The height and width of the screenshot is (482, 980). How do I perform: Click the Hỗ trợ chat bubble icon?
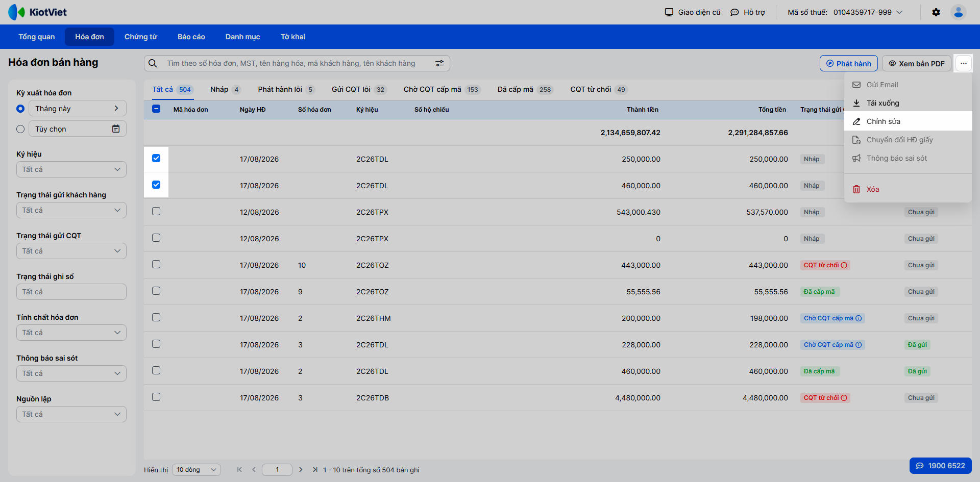pos(734,12)
